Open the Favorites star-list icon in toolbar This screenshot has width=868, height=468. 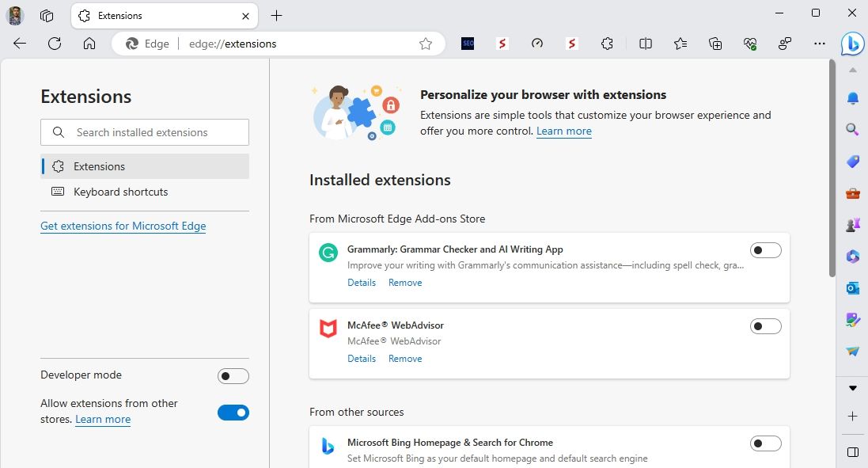(x=680, y=44)
